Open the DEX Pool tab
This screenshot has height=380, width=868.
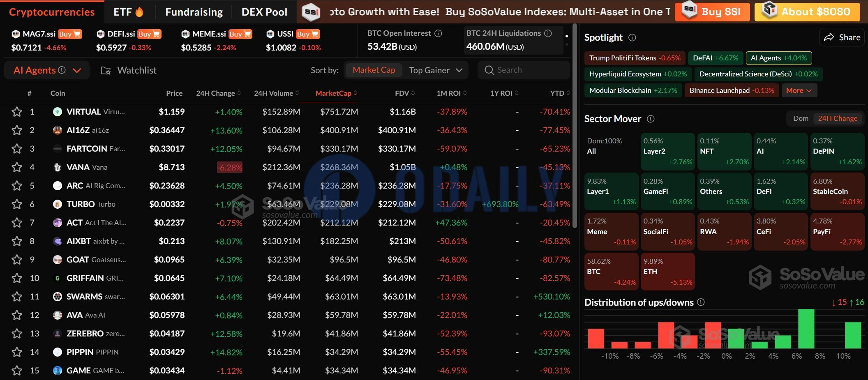tap(264, 12)
